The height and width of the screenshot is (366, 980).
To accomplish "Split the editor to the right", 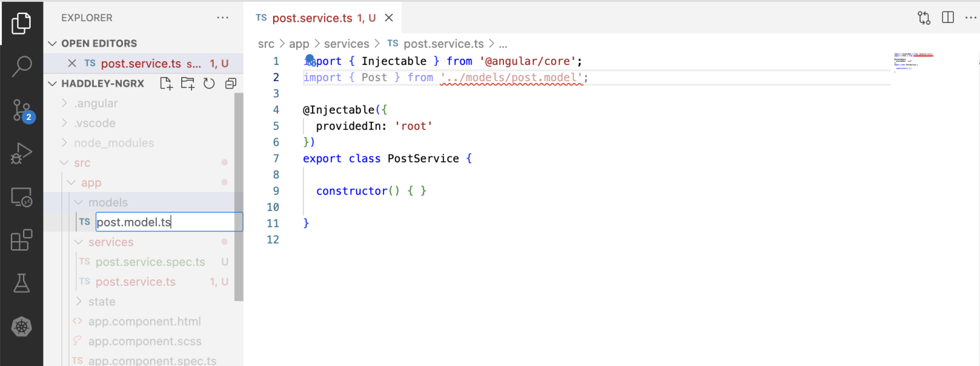I will (948, 18).
